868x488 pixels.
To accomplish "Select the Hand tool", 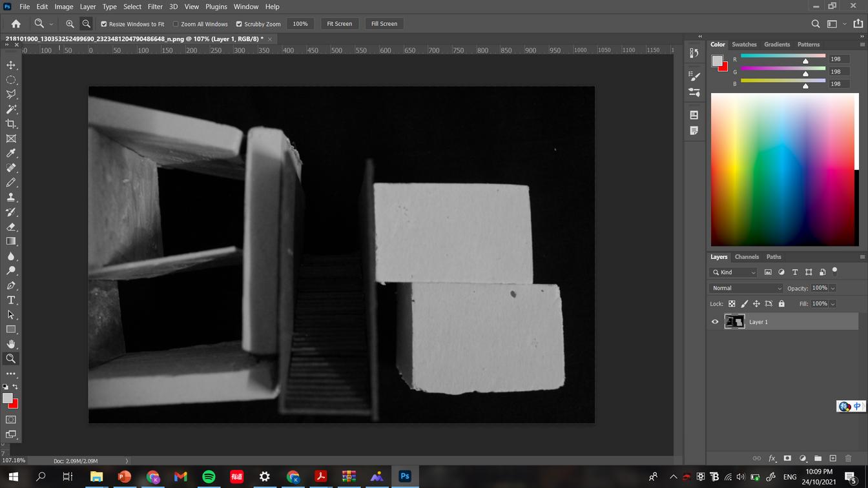I will (x=11, y=344).
